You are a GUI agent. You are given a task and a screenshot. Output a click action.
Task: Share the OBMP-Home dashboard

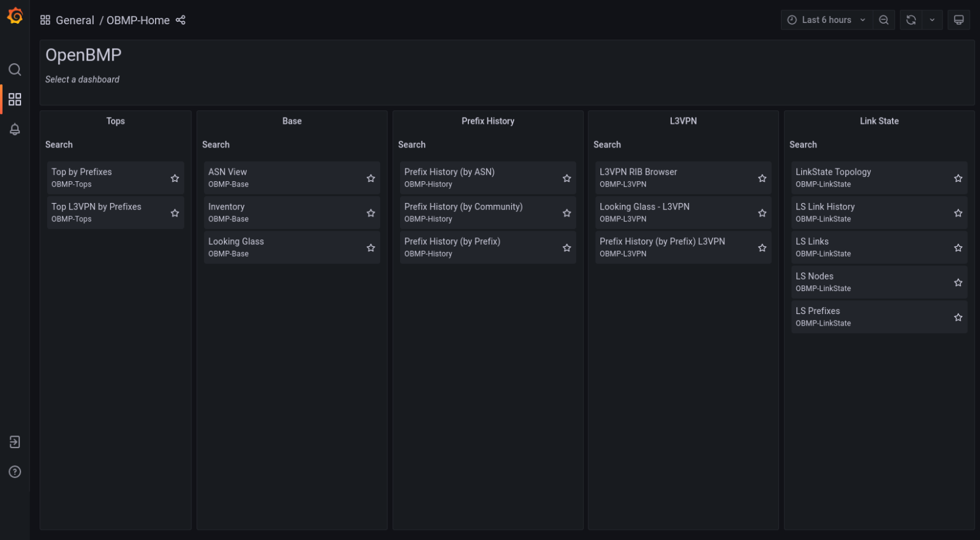point(181,20)
